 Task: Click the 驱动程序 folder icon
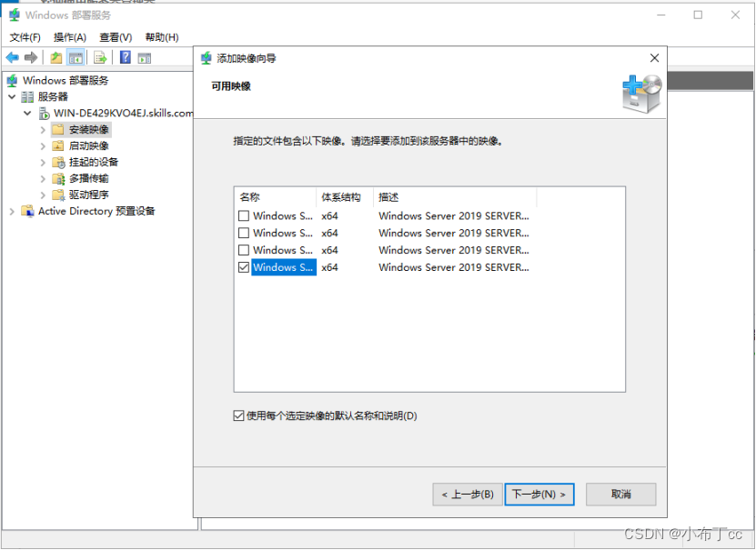(58, 195)
